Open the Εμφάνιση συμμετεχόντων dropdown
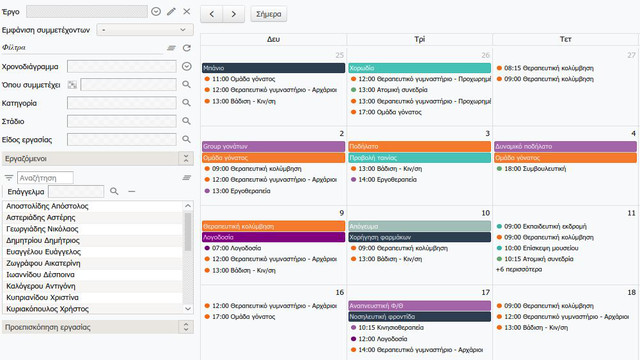Viewport: 640px width, 360px height. 144,30
